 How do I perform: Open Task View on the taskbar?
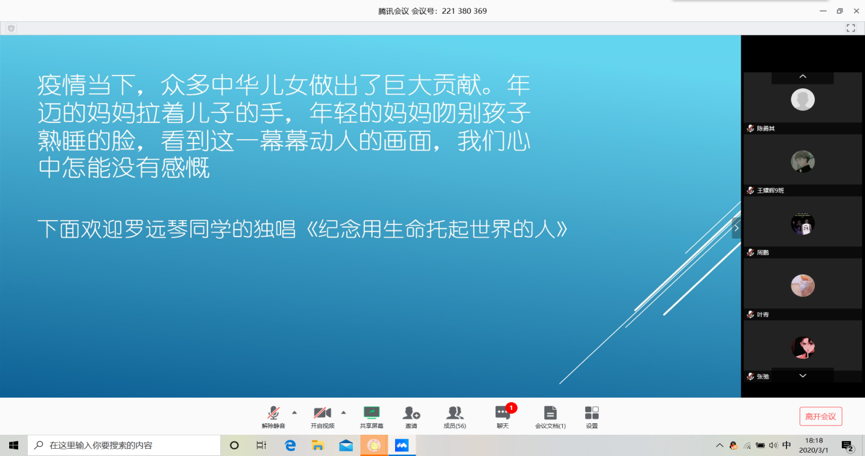(x=261, y=445)
